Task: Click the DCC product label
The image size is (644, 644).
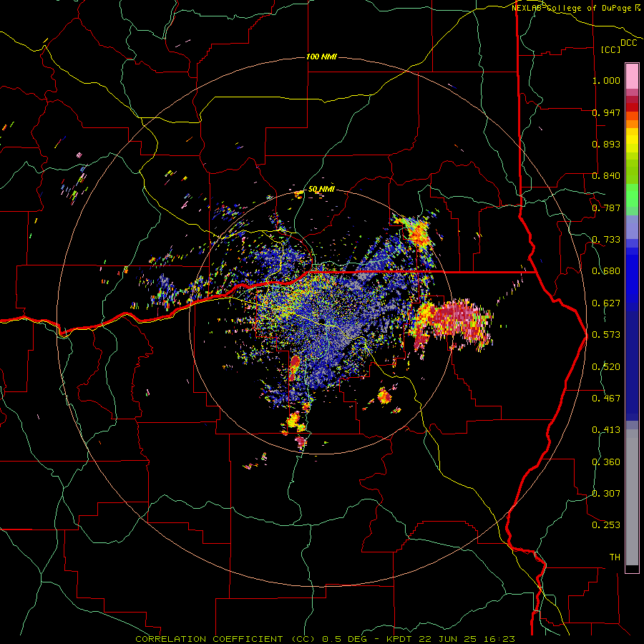Action: [628, 43]
